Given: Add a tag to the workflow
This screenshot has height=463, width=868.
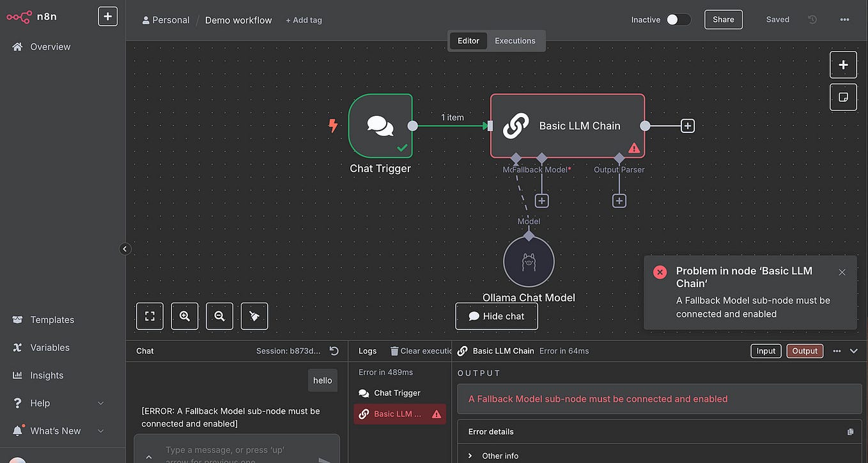Looking at the screenshot, I should pos(304,20).
